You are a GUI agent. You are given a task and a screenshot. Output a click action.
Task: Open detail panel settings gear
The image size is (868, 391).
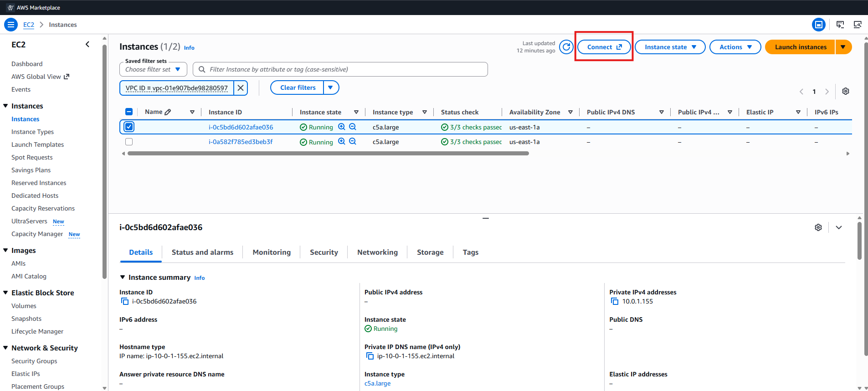pos(818,227)
